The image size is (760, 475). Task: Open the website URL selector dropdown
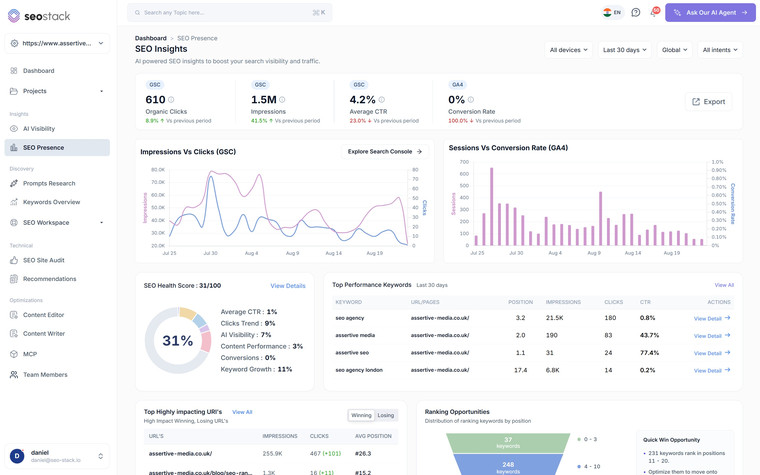pyautogui.click(x=57, y=43)
